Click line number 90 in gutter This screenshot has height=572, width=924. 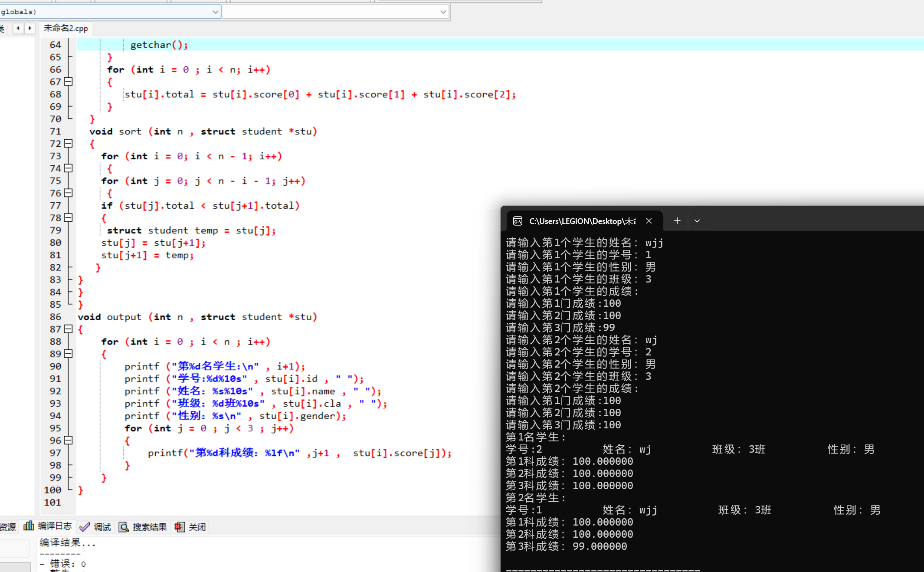[x=55, y=366]
